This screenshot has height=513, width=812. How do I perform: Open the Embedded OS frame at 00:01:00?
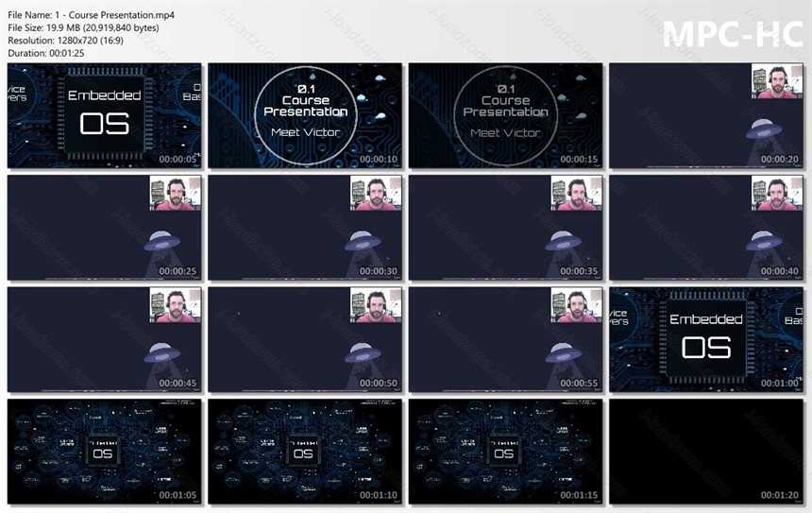(x=706, y=339)
